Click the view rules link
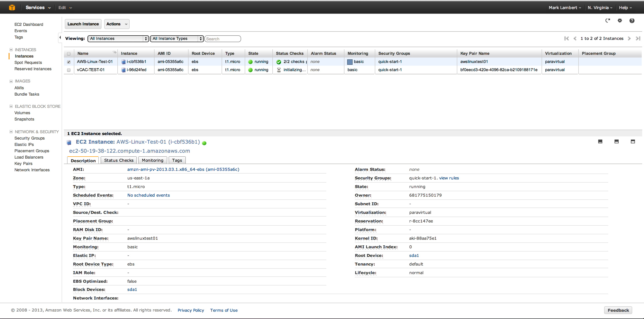644x319 pixels. (449, 178)
